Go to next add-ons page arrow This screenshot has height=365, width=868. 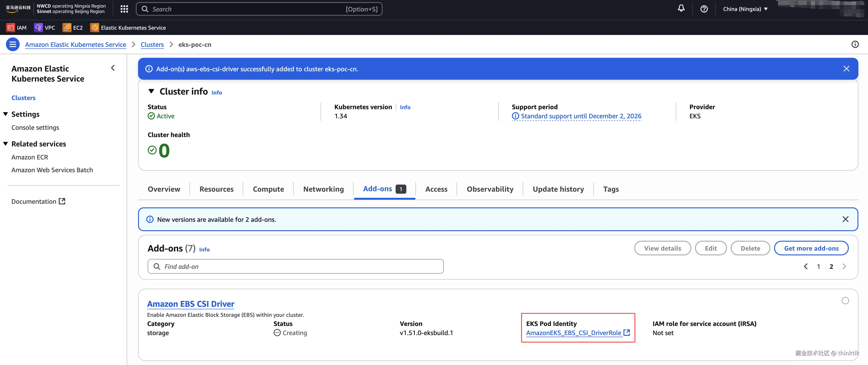point(844,266)
